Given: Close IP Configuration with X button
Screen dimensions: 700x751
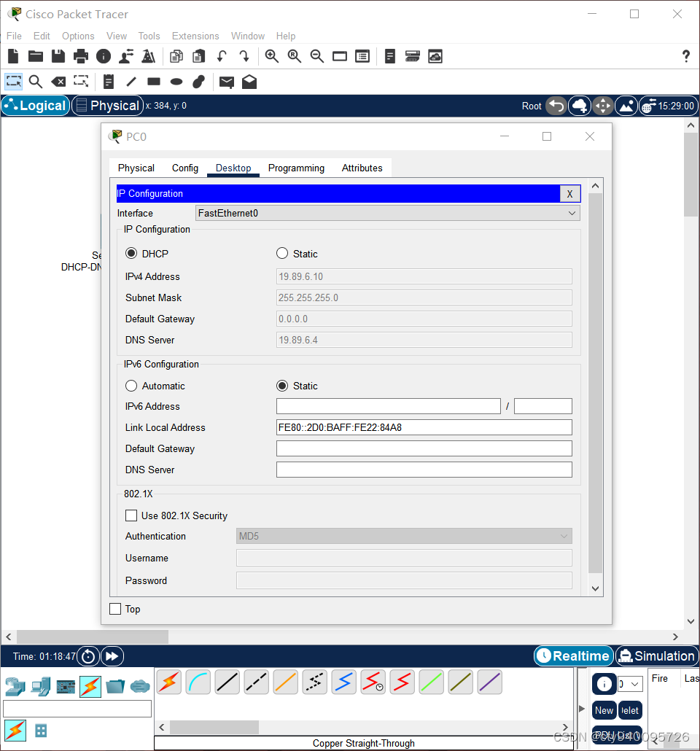Looking at the screenshot, I should (x=570, y=193).
